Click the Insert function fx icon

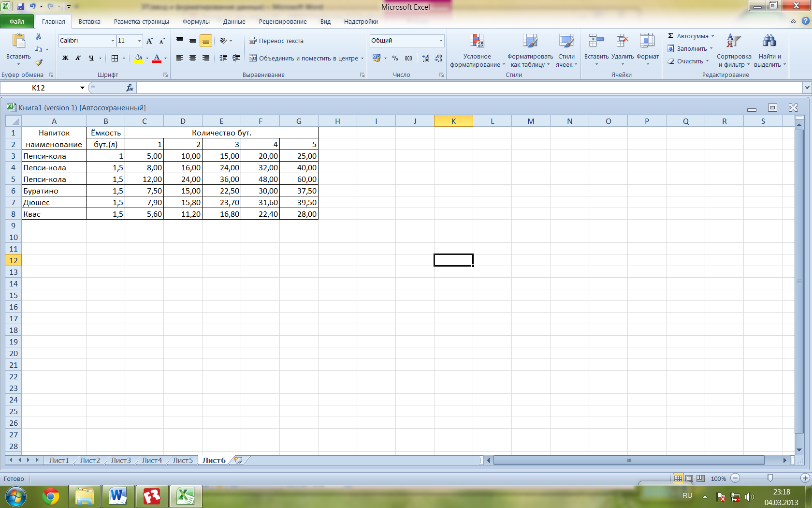coord(130,88)
